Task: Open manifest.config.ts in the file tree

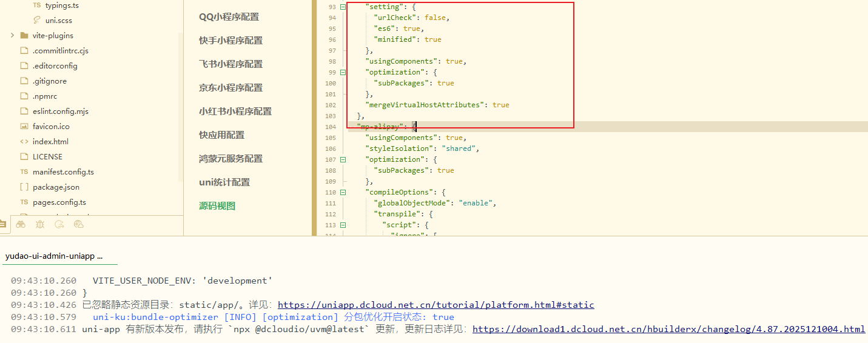Action: [63, 172]
